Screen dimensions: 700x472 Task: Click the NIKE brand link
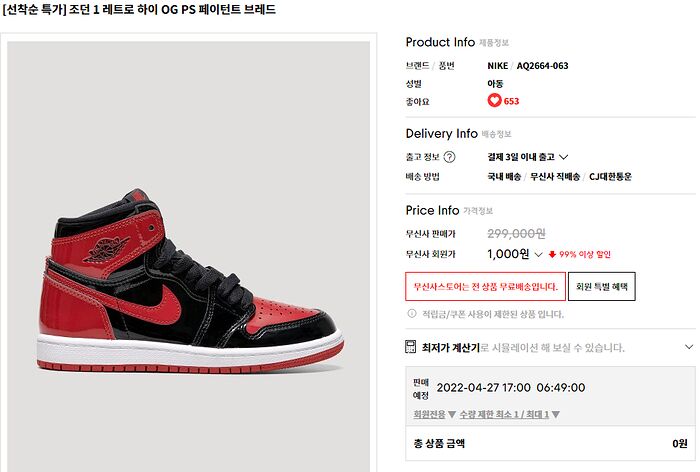pos(497,66)
